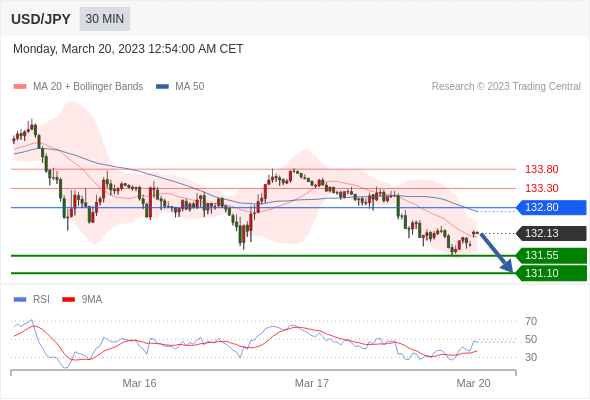Click the RSI 50 level label
Image resolution: width=590 pixels, height=400 pixels.
pyautogui.click(x=531, y=339)
